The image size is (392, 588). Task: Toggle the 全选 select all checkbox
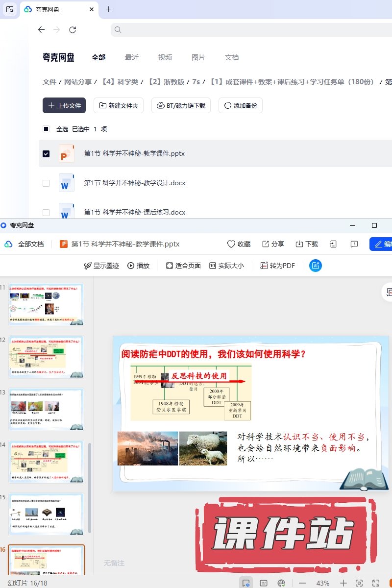point(46,129)
